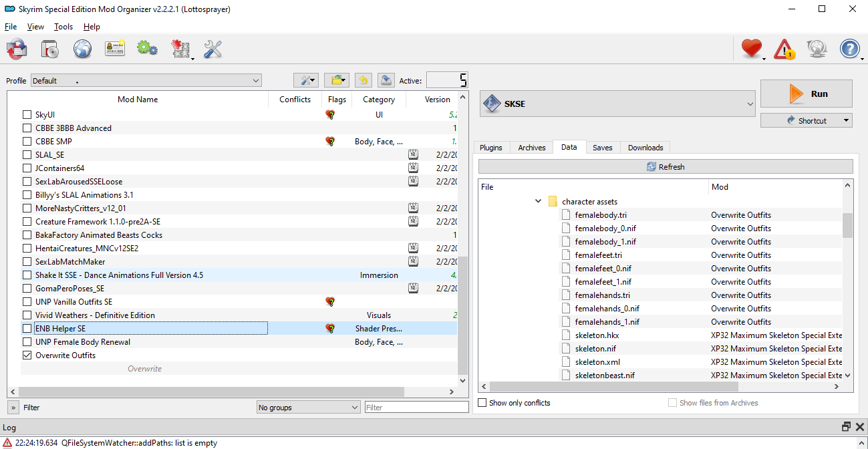Viewport: 868px width, 449px height.
Task: Open the executables gears icon
Action: (147, 49)
